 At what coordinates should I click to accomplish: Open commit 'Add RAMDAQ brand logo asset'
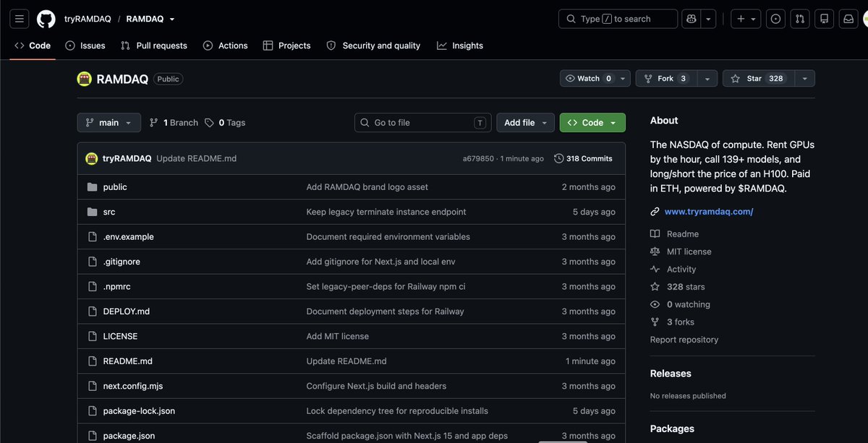pyautogui.click(x=367, y=186)
